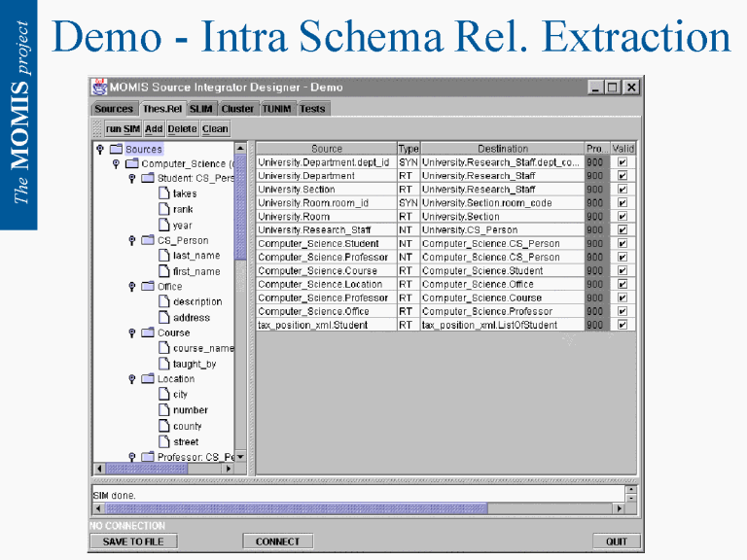
Task: Click the folder icon beside CS_Person
Action: tap(148, 240)
